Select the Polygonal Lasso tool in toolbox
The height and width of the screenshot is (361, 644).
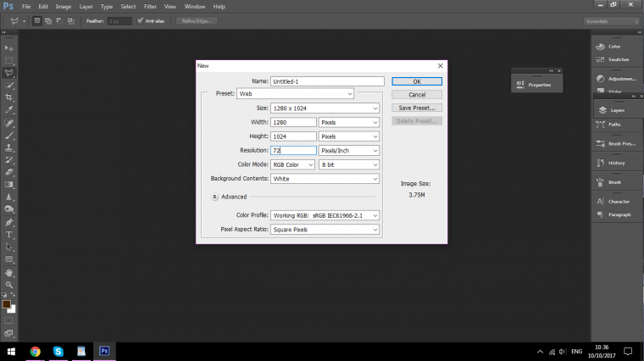tap(8, 73)
